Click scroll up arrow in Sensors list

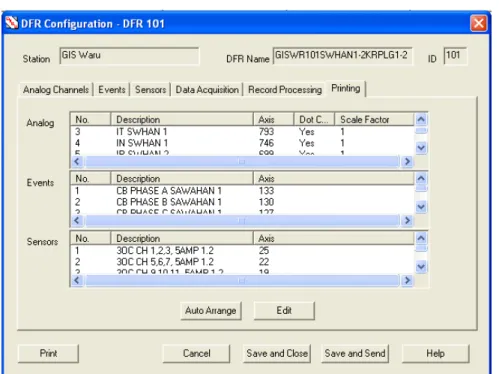point(421,238)
